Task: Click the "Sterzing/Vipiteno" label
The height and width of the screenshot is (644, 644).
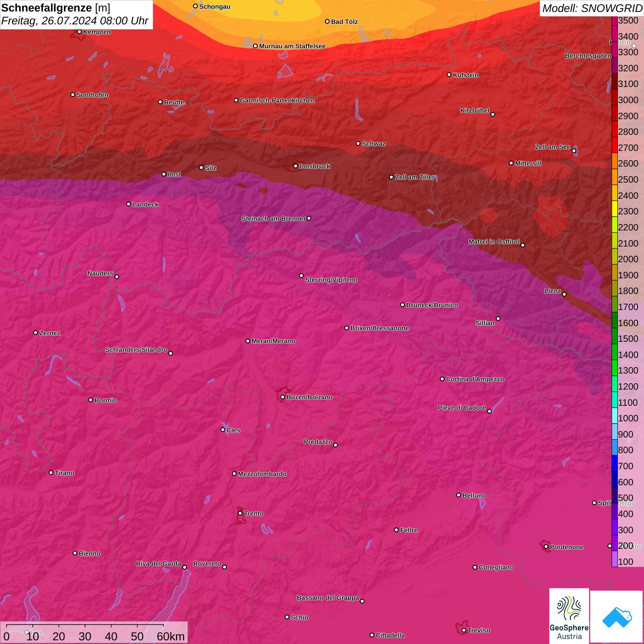Action: [331, 280]
